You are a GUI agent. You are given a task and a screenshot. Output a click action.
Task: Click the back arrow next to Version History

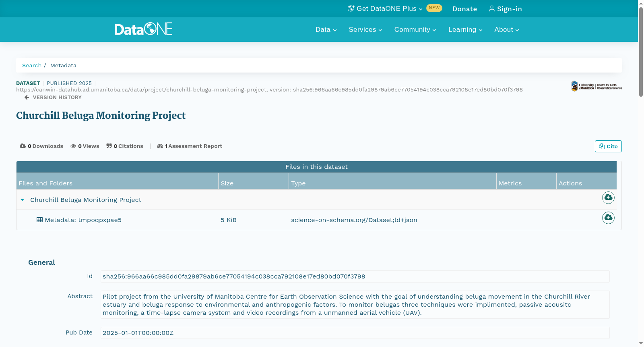coord(27,97)
